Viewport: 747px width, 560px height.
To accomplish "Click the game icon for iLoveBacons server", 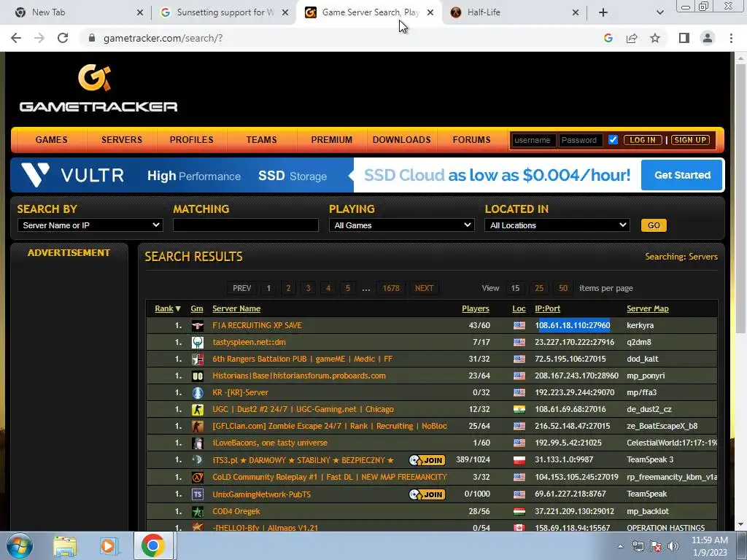I will [x=197, y=443].
